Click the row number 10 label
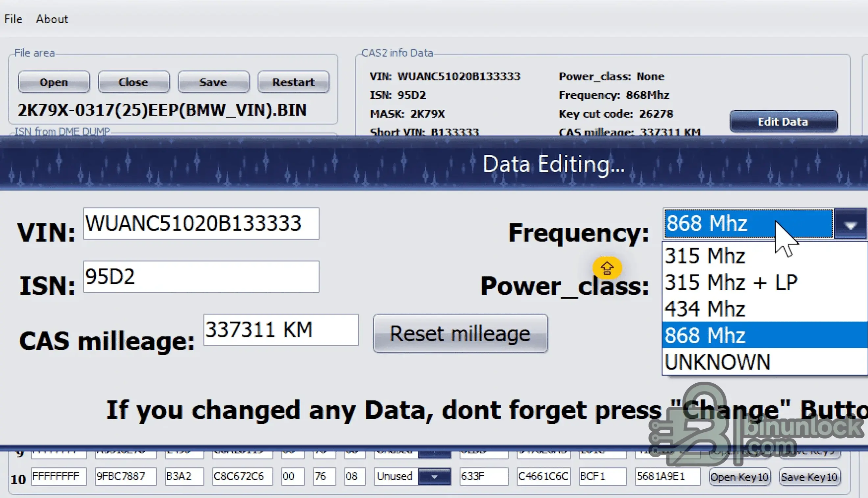 click(18, 479)
